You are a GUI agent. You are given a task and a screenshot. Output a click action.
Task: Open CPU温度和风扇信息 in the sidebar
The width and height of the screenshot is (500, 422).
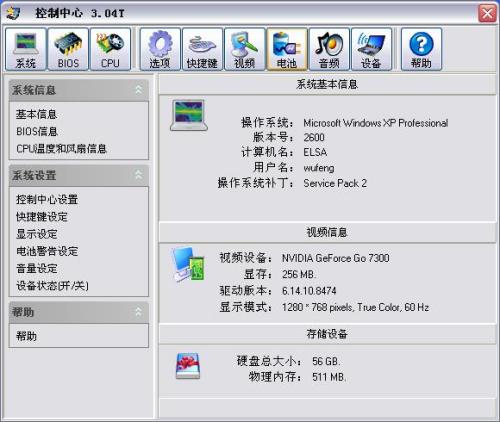(61, 149)
